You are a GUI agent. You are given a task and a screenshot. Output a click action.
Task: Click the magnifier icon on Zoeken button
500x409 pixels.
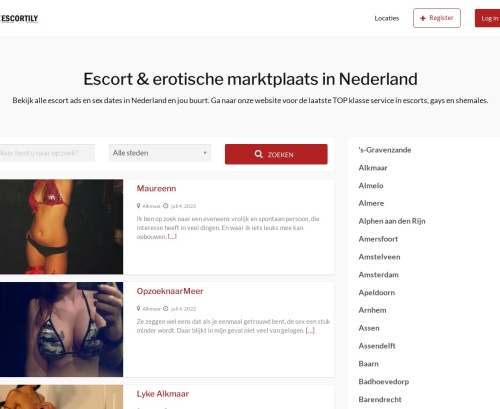(258, 154)
